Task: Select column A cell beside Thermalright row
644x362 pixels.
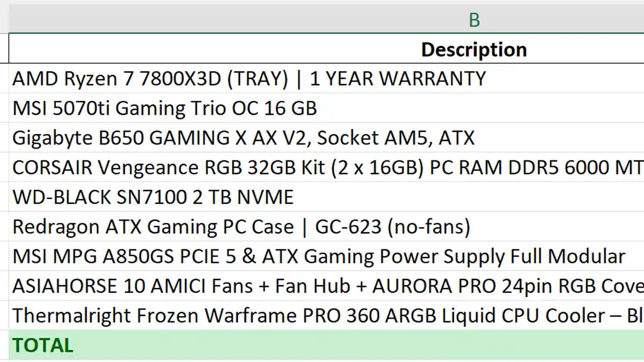Action: click(4, 315)
